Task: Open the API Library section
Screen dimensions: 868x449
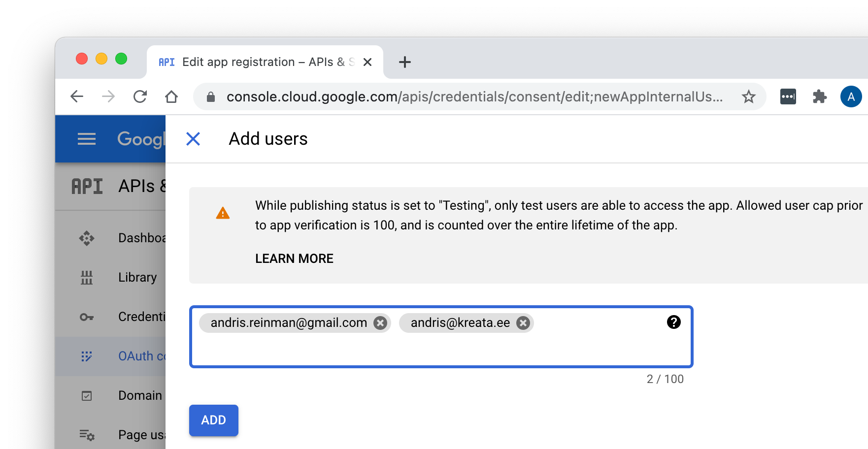Action: click(136, 277)
